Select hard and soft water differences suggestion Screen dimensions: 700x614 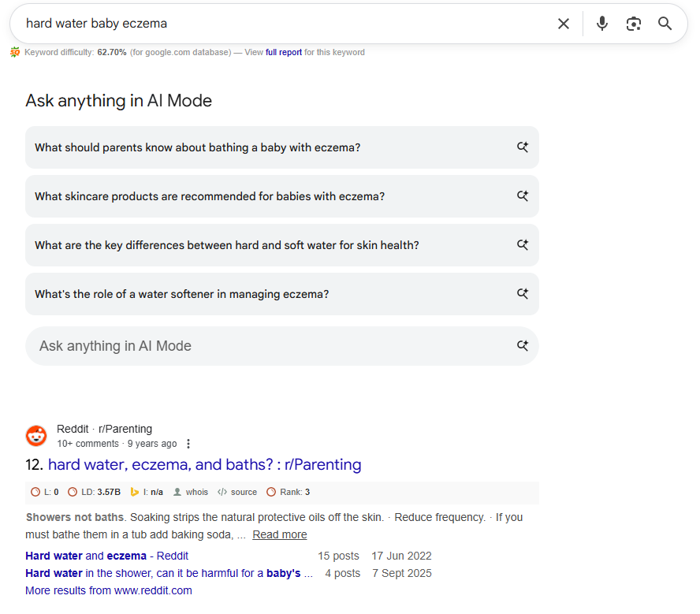[x=282, y=245]
